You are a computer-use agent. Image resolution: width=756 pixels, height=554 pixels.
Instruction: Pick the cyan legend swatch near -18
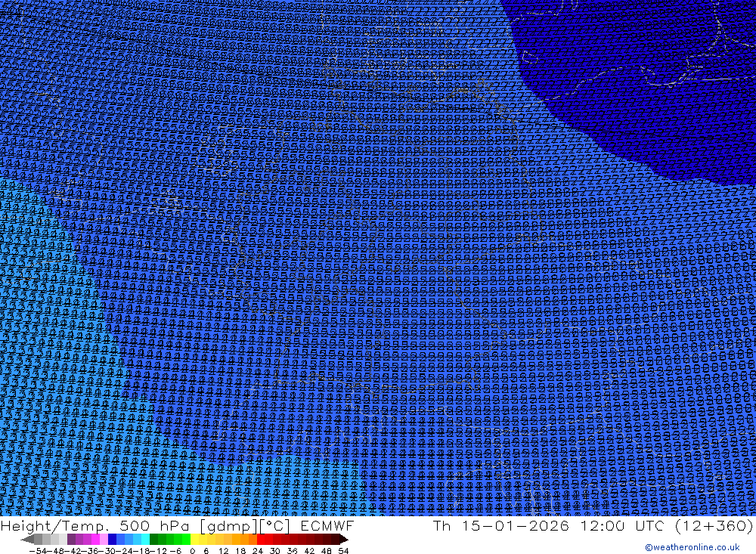[145, 539]
